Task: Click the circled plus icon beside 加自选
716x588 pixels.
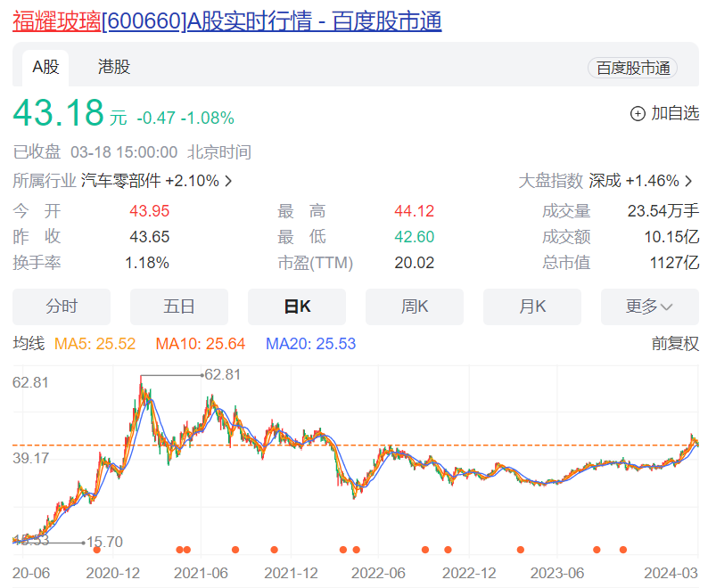Action: click(637, 113)
